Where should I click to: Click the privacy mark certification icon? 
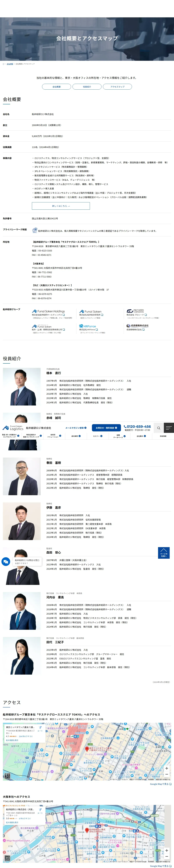tap(35, 230)
